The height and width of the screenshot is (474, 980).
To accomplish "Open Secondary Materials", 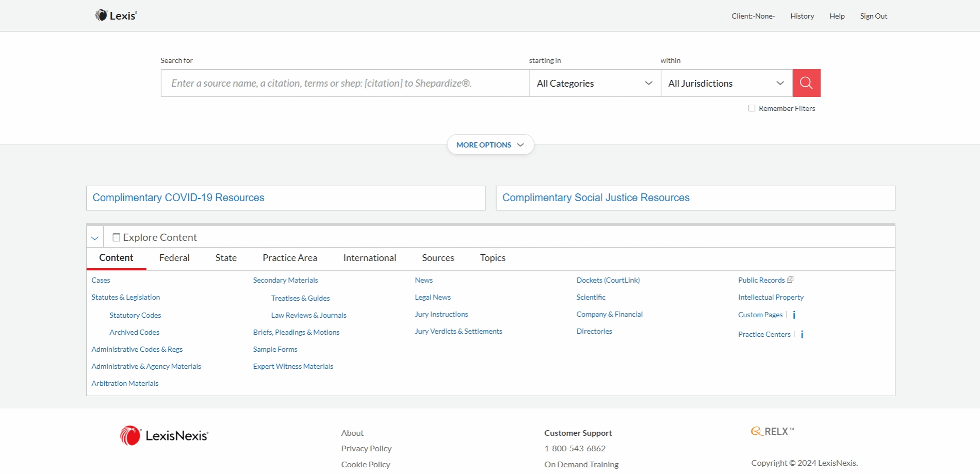I will coord(285,280).
